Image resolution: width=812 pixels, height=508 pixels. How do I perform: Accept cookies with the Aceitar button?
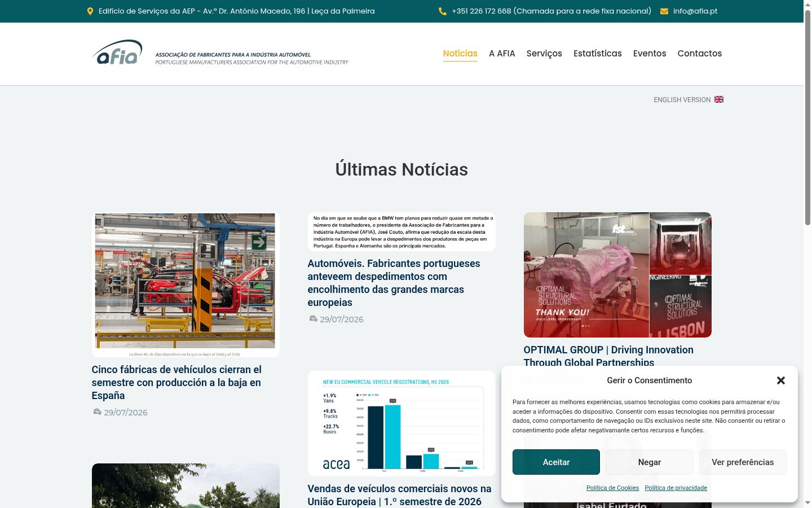pyautogui.click(x=556, y=462)
